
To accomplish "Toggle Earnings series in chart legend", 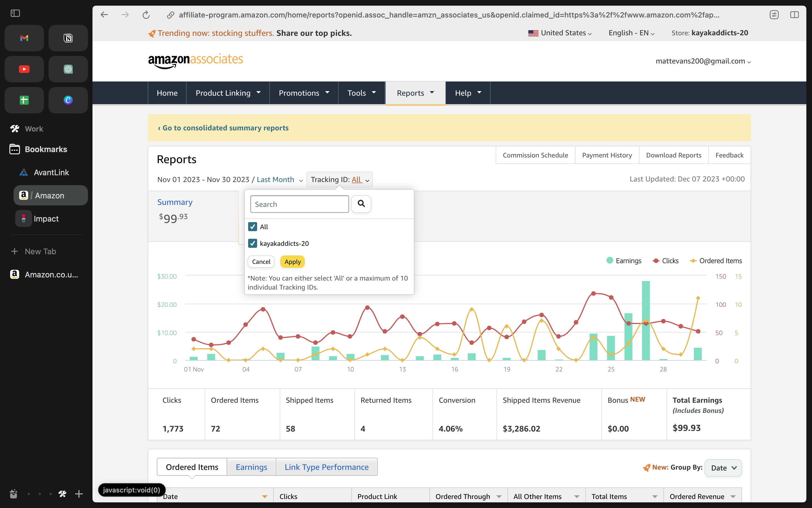I will [x=624, y=261].
